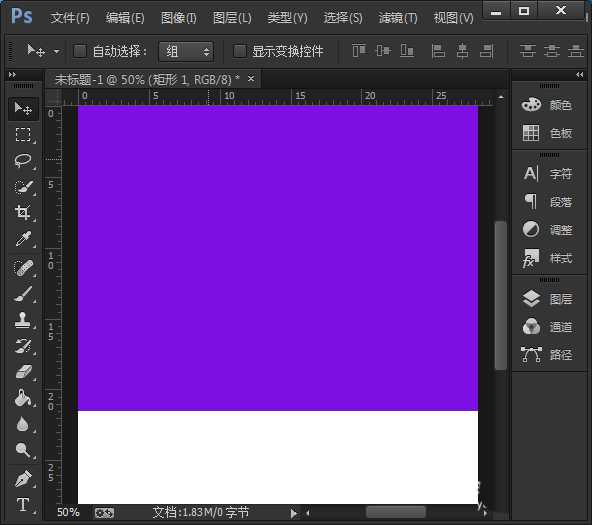Expand the right panel dock arrows
592x525 pixels.
580,75
